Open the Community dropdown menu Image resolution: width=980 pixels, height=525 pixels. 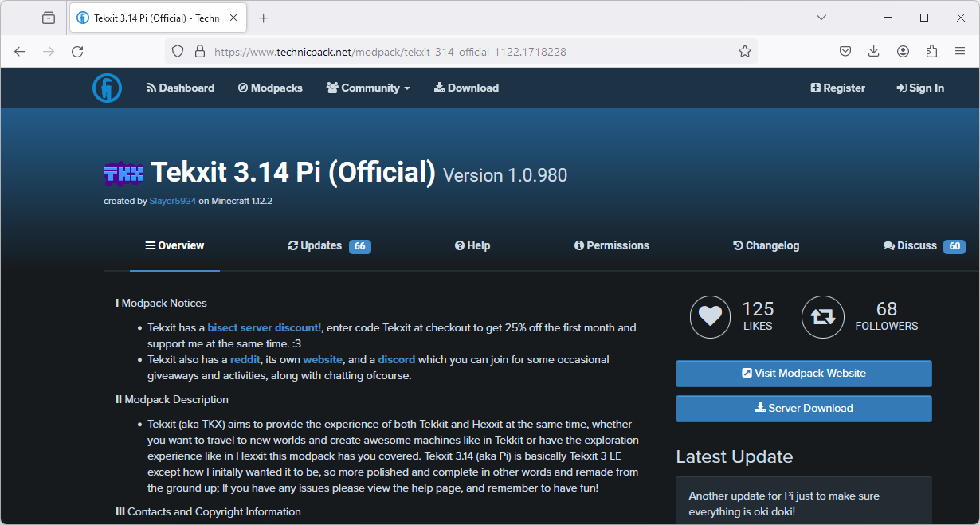point(368,88)
